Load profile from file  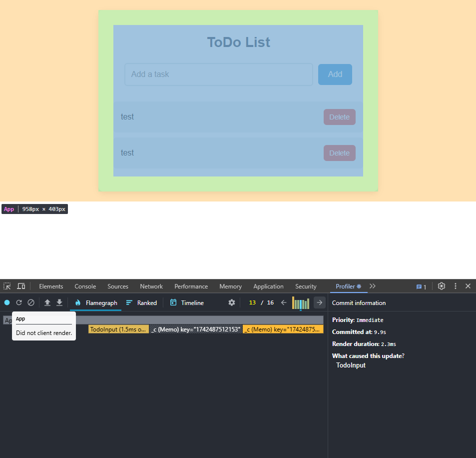tap(47, 302)
